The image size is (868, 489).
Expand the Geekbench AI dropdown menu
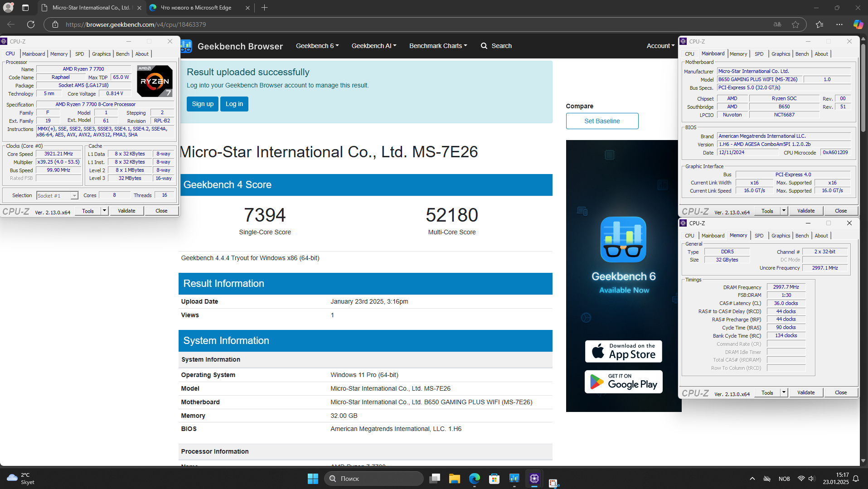[374, 46]
